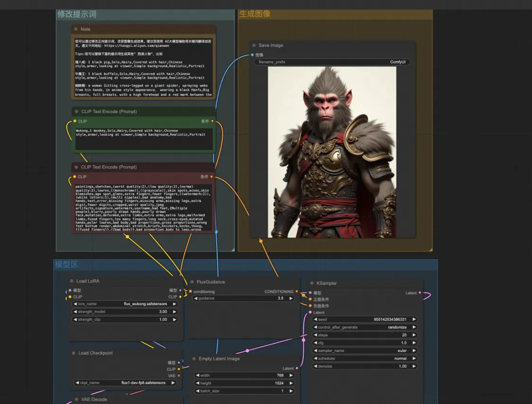This screenshot has height=404, width=532.
Task: Increase seed value with right arrow
Action: 414,319
